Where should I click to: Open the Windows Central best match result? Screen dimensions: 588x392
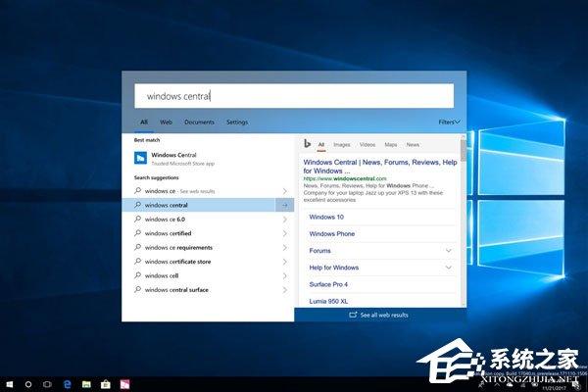click(208, 159)
